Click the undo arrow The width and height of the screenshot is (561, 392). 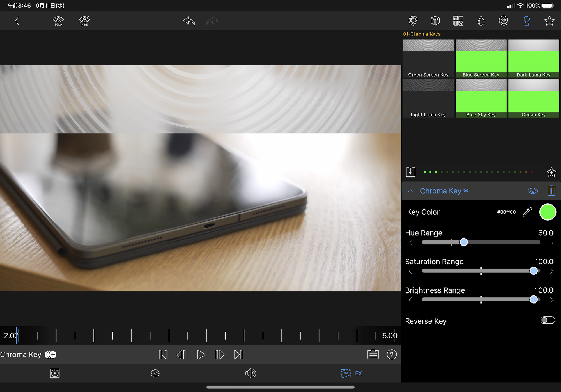point(189,20)
